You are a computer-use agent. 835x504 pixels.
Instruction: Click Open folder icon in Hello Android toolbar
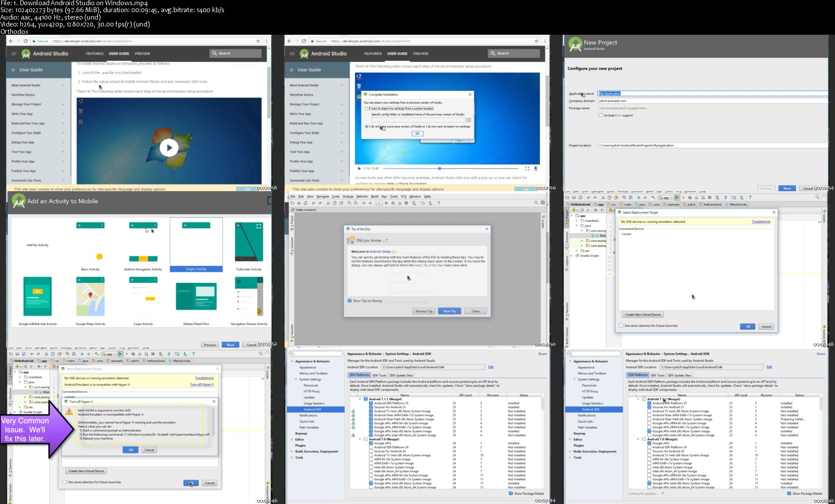click(x=293, y=203)
